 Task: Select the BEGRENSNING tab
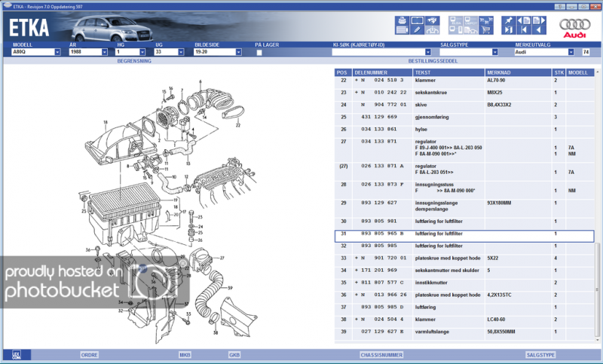134,60
